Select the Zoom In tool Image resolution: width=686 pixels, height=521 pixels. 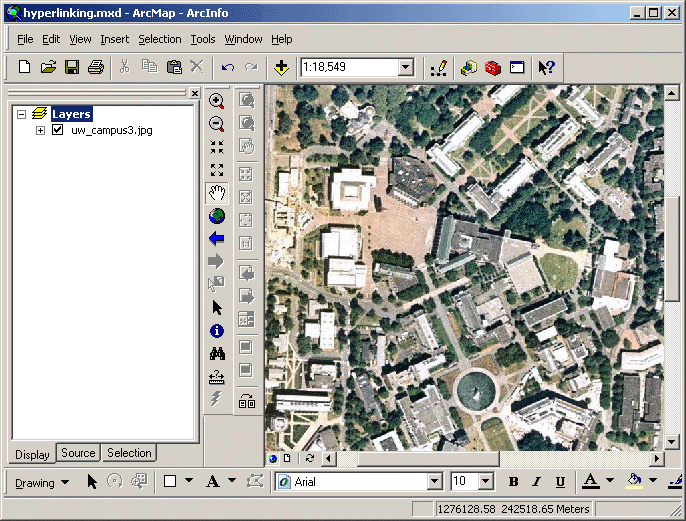216,101
